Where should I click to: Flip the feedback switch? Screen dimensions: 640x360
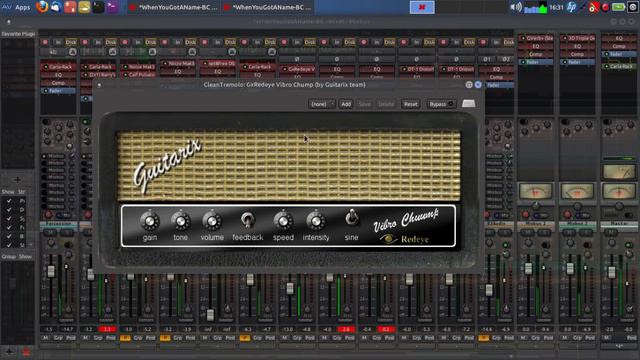[247, 220]
